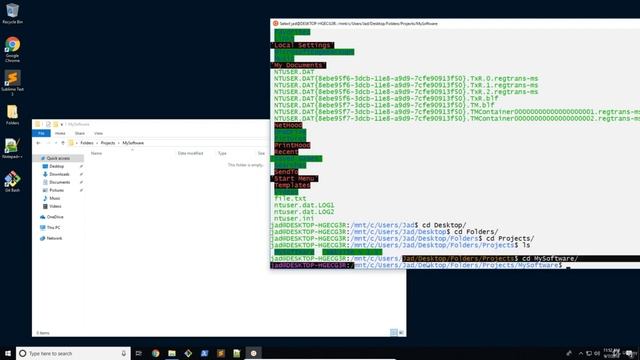This screenshot has height=360, width=640.
Task: Open the system tray volume control
Action: pos(597,353)
